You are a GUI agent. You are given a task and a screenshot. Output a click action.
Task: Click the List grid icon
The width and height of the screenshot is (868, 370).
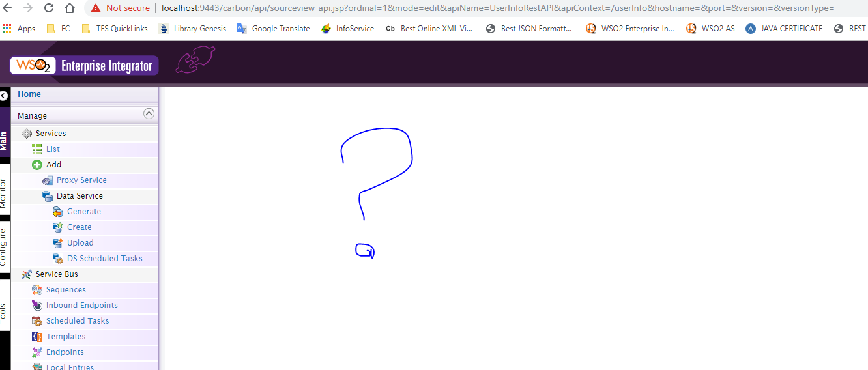[37, 149]
